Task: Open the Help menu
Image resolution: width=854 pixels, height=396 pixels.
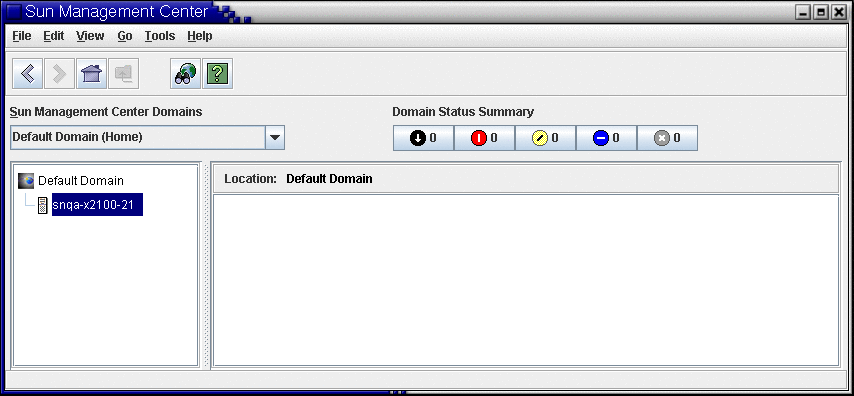Action: click(x=200, y=36)
